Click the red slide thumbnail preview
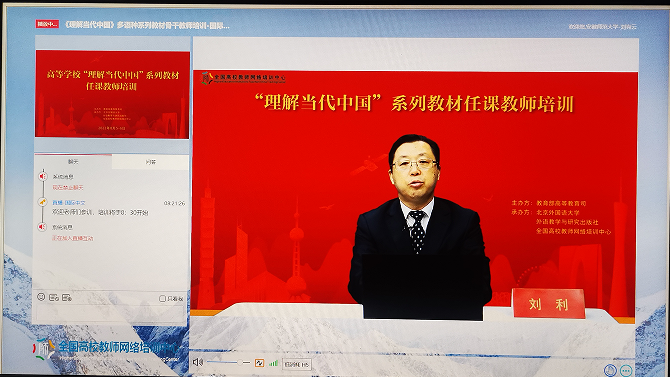Viewport: 670px width, 377px height. (x=112, y=94)
